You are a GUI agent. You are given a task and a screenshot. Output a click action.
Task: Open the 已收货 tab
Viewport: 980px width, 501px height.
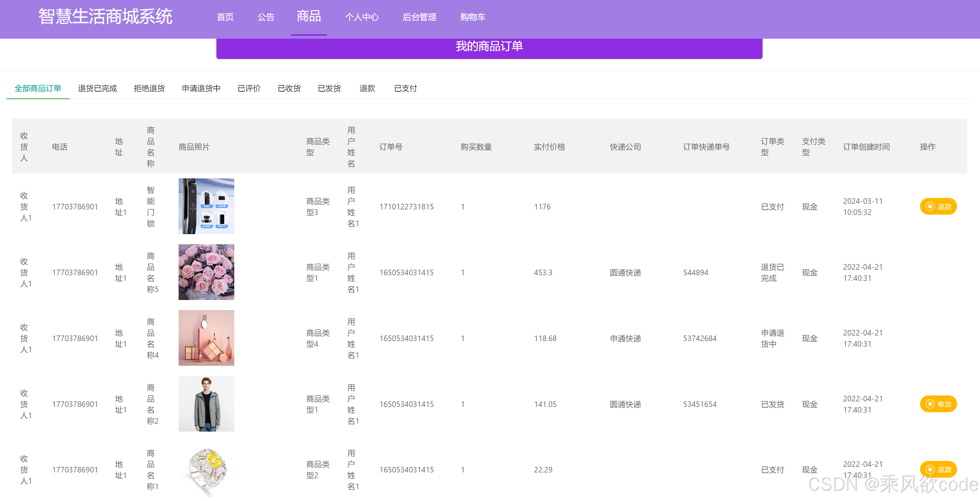coord(289,88)
